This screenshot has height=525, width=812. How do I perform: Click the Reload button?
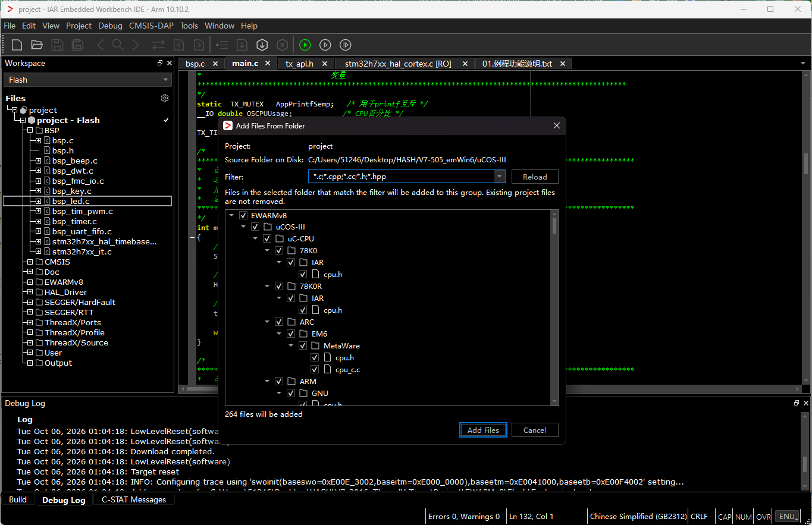point(535,177)
